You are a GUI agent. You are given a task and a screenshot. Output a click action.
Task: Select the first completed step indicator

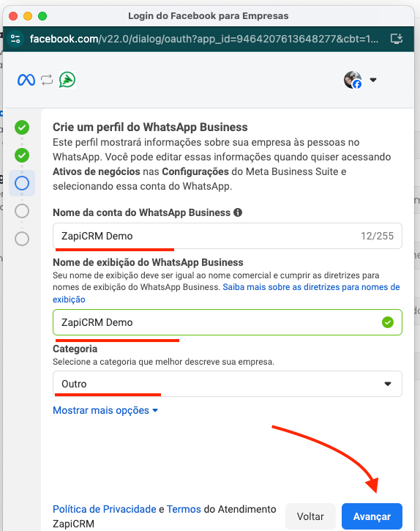(x=22, y=127)
